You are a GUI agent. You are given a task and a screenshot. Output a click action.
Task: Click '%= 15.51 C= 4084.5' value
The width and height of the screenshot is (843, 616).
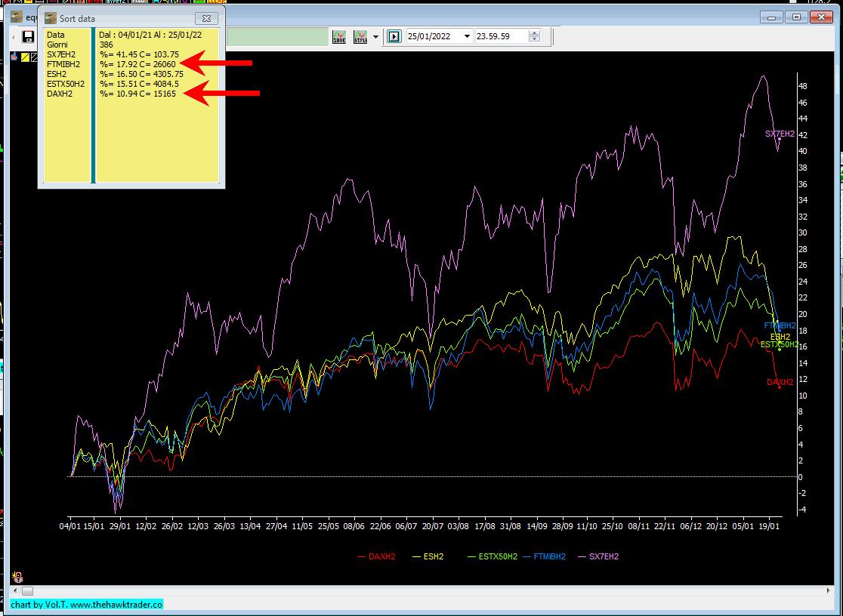pyautogui.click(x=139, y=84)
